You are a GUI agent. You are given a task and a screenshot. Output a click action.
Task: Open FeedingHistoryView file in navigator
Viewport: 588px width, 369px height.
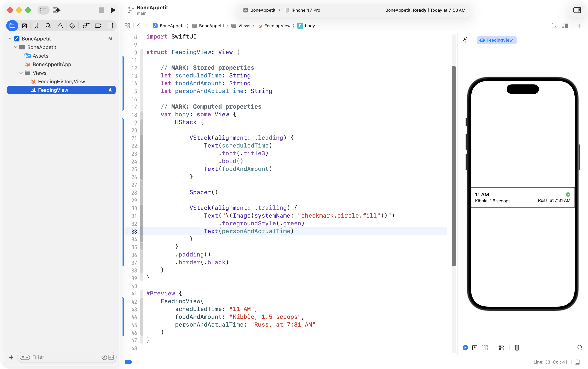pyautogui.click(x=61, y=82)
